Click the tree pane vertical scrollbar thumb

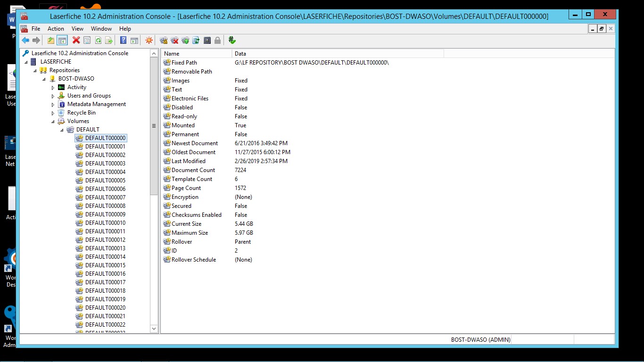click(154, 126)
